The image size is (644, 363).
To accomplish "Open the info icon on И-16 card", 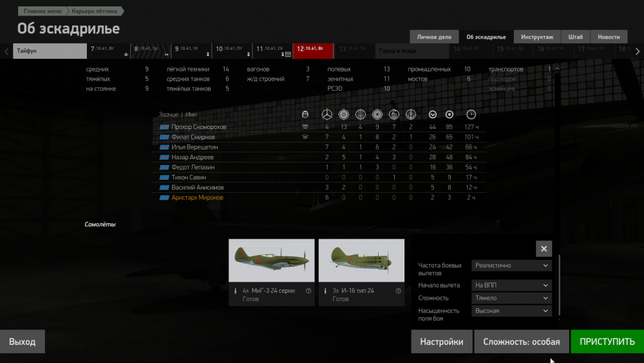I will point(399,291).
